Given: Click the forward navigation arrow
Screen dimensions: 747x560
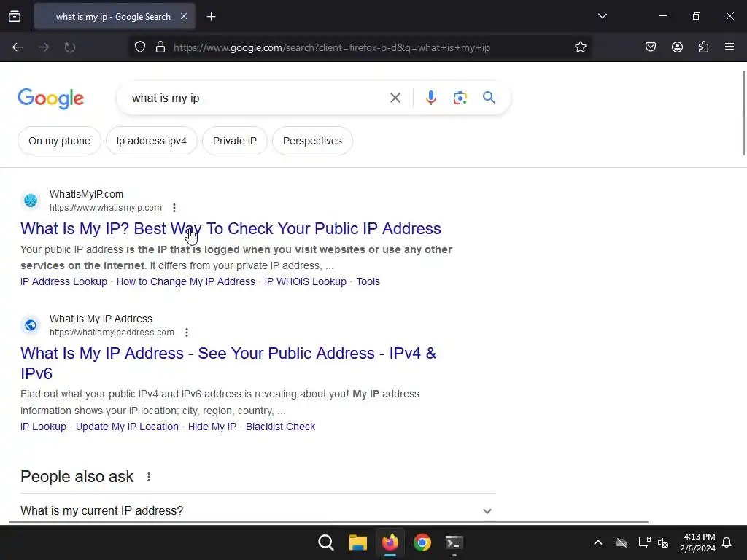Looking at the screenshot, I should 44,47.
